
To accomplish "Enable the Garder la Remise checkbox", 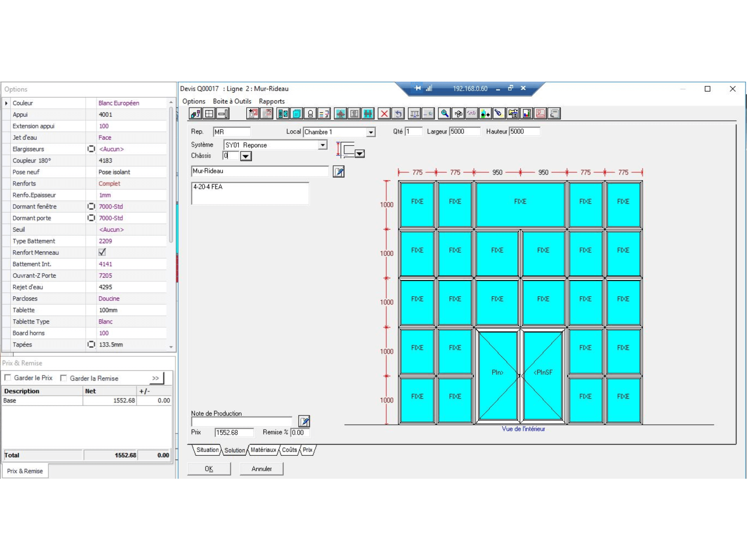I will coord(64,378).
